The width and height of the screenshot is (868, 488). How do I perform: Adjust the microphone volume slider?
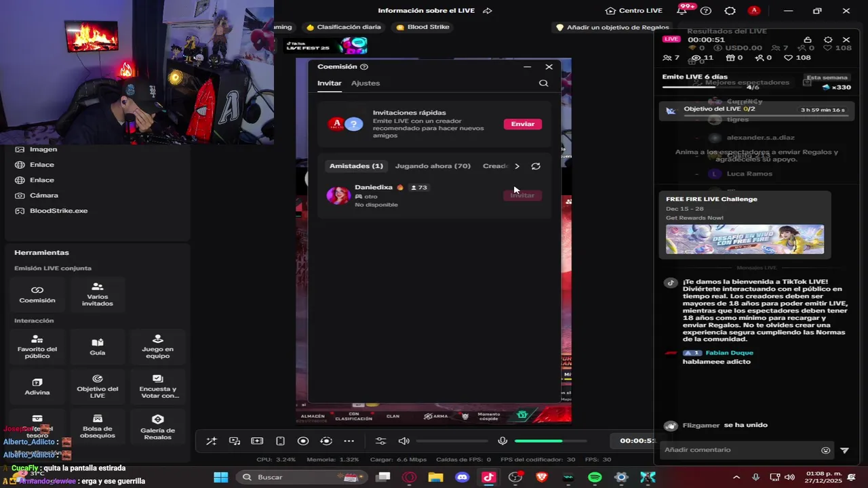tap(550, 441)
